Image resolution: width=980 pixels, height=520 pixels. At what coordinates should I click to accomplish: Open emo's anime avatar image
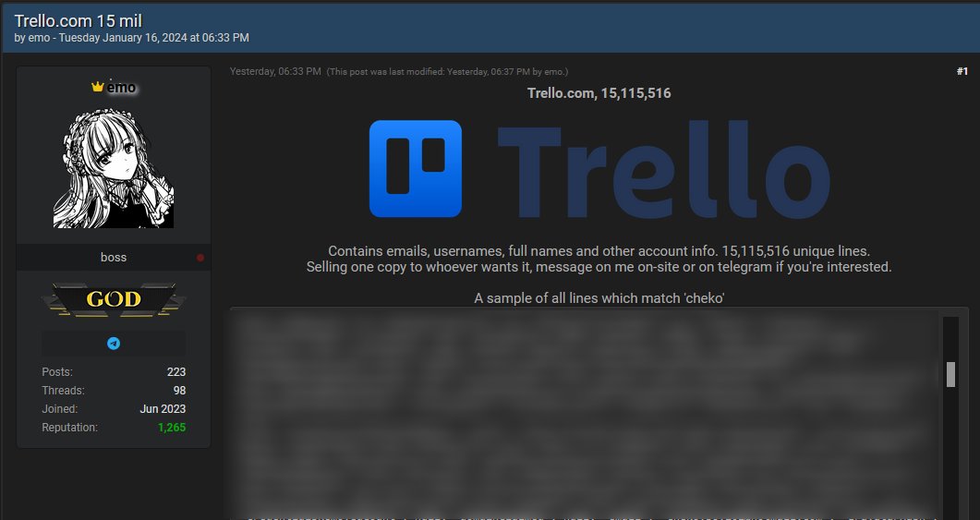(x=114, y=167)
